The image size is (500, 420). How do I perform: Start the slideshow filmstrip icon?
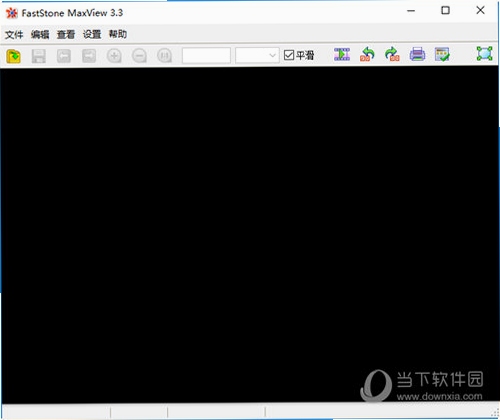click(x=342, y=54)
